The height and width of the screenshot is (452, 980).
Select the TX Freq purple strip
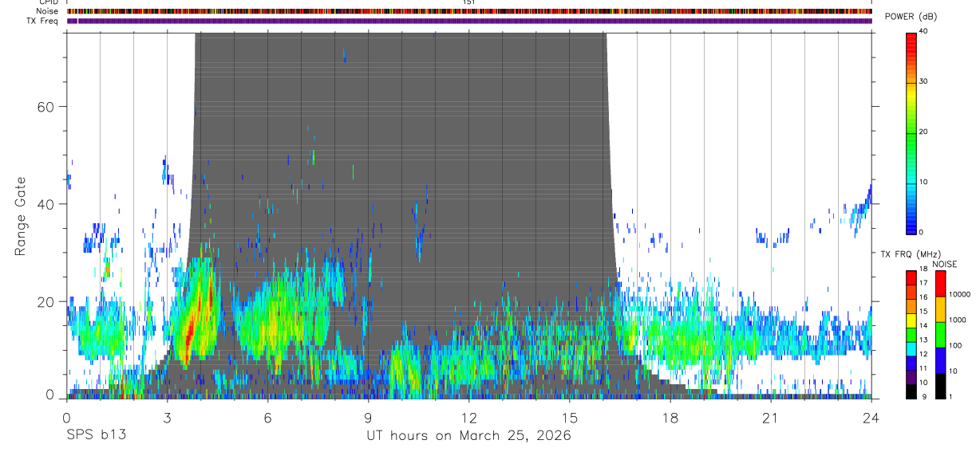[x=469, y=21]
